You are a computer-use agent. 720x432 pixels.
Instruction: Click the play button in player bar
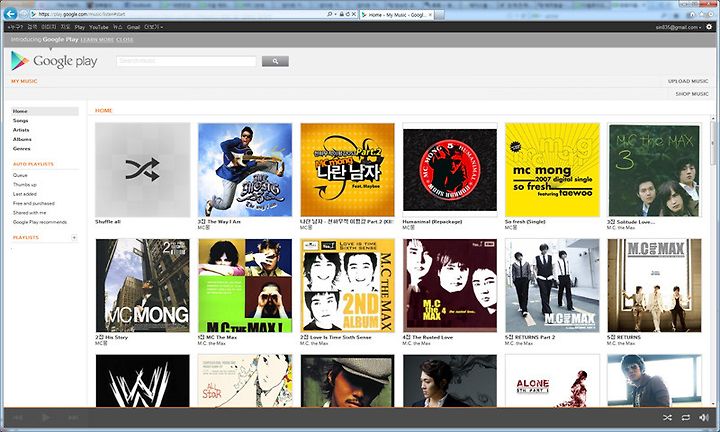(x=45, y=417)
